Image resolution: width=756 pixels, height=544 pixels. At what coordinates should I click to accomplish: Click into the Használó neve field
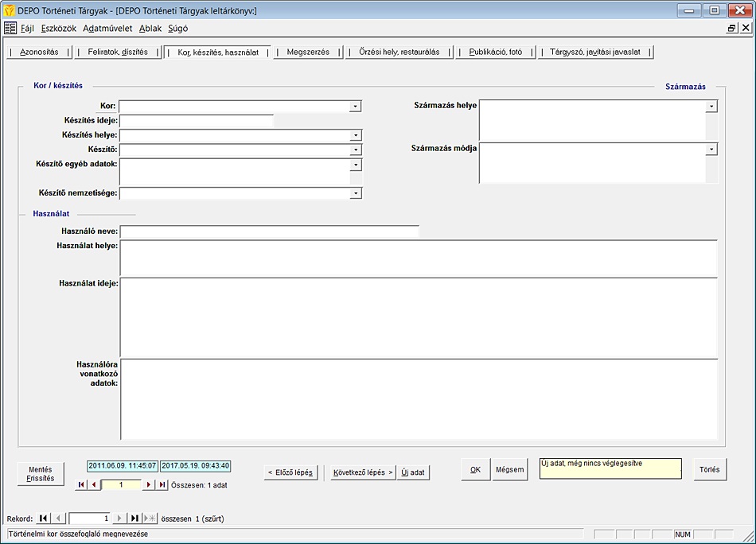click(269, 231)
